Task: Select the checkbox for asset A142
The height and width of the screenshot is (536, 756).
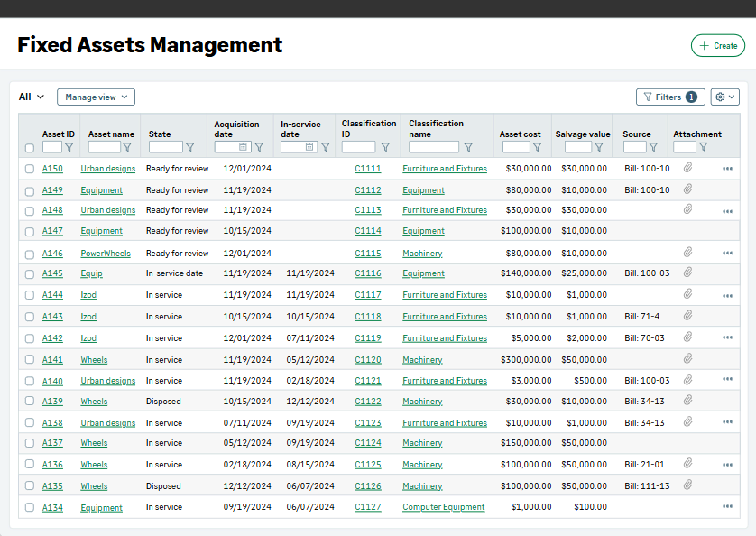Action: (30, 338)
